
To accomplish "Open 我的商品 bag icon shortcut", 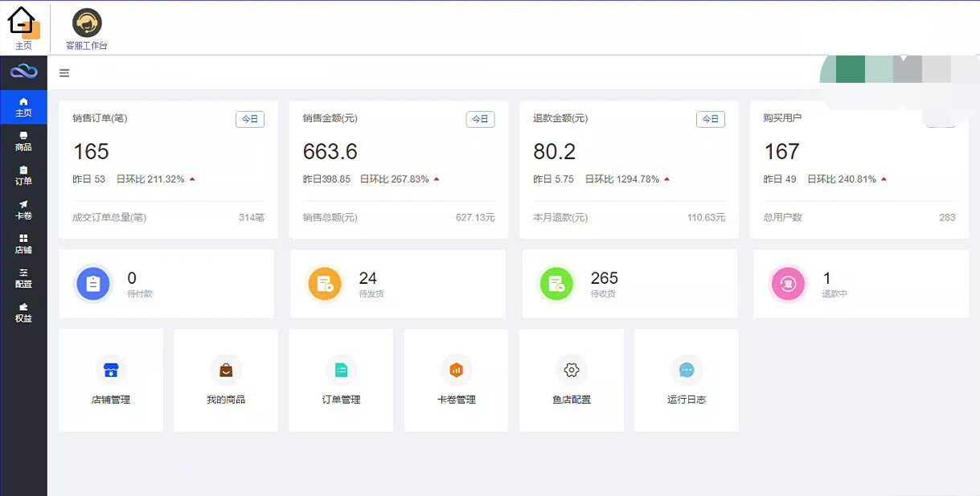I will [226, 370].
